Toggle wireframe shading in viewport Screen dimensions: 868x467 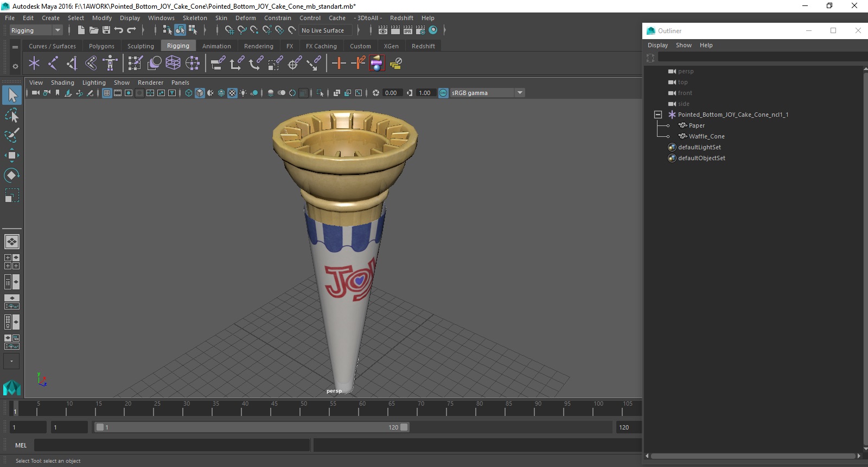coord(189,93)
